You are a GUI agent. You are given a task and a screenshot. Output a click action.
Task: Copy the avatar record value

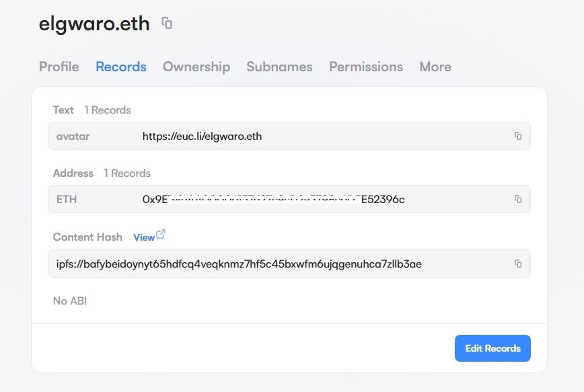point(517,136)
